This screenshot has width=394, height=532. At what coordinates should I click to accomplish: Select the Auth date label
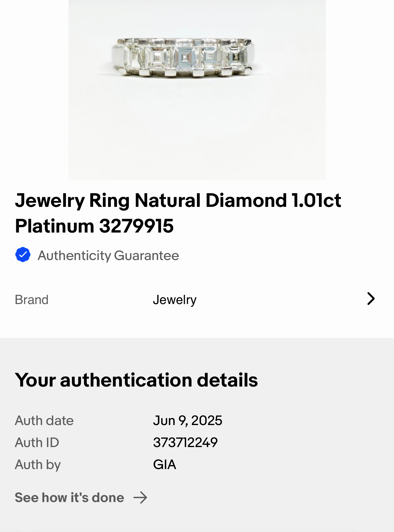click(x=44, y=421)
